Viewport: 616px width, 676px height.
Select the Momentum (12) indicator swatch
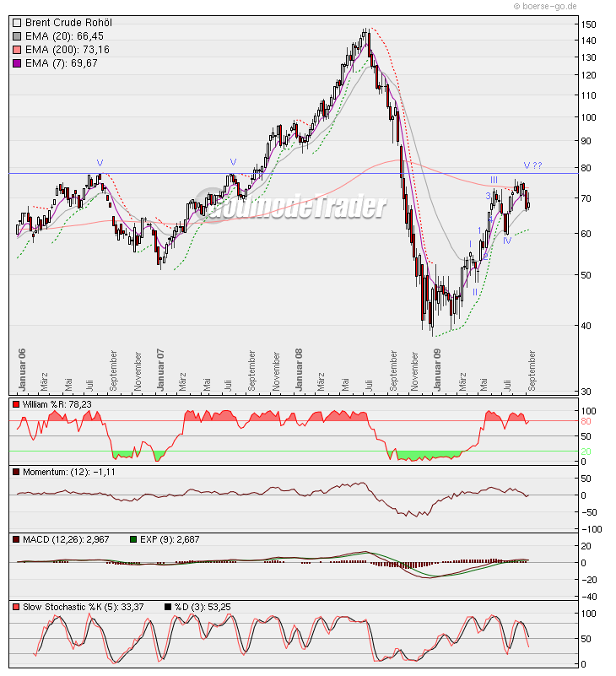point(17,472)
